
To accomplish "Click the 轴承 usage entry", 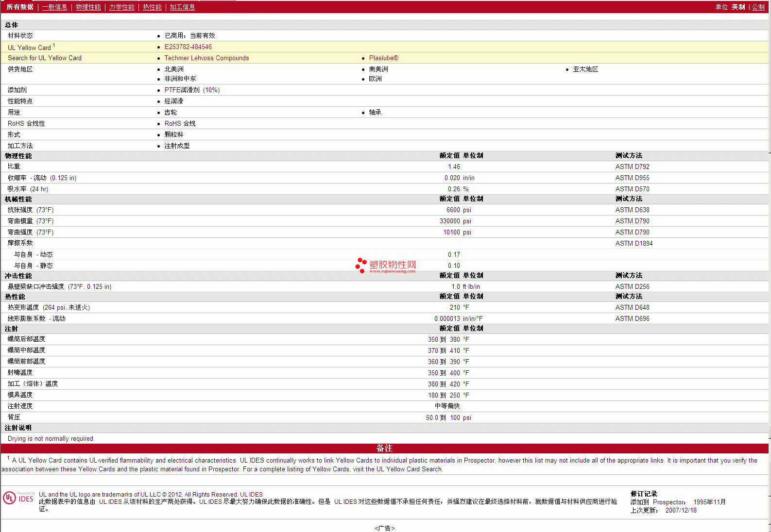I will click(x=375, y=112).
